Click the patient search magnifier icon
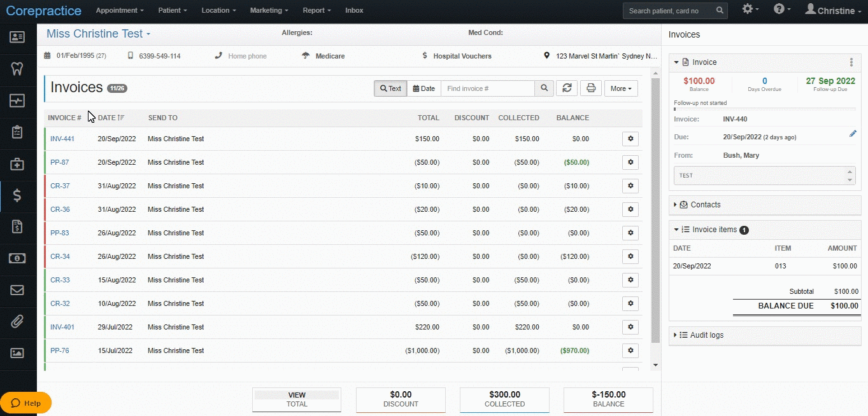The image size is (868, 416). click(x=720, y=11)
